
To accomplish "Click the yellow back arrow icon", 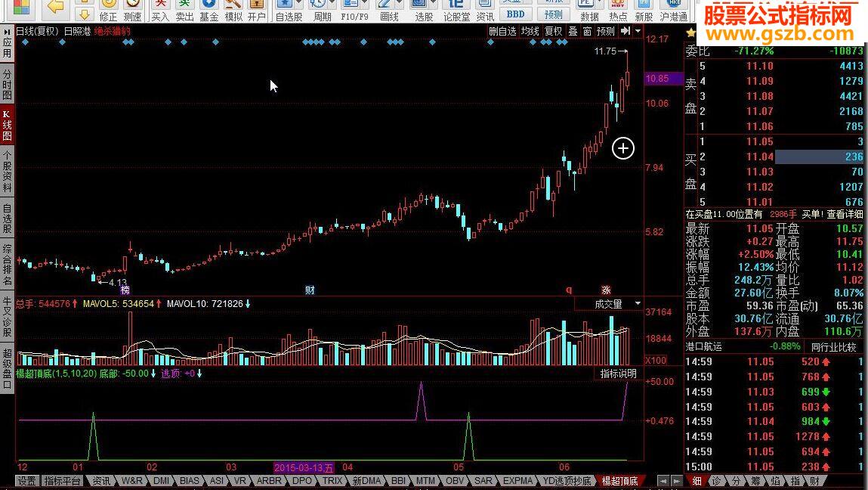I will pyautogui.click(x=56, y=7).
